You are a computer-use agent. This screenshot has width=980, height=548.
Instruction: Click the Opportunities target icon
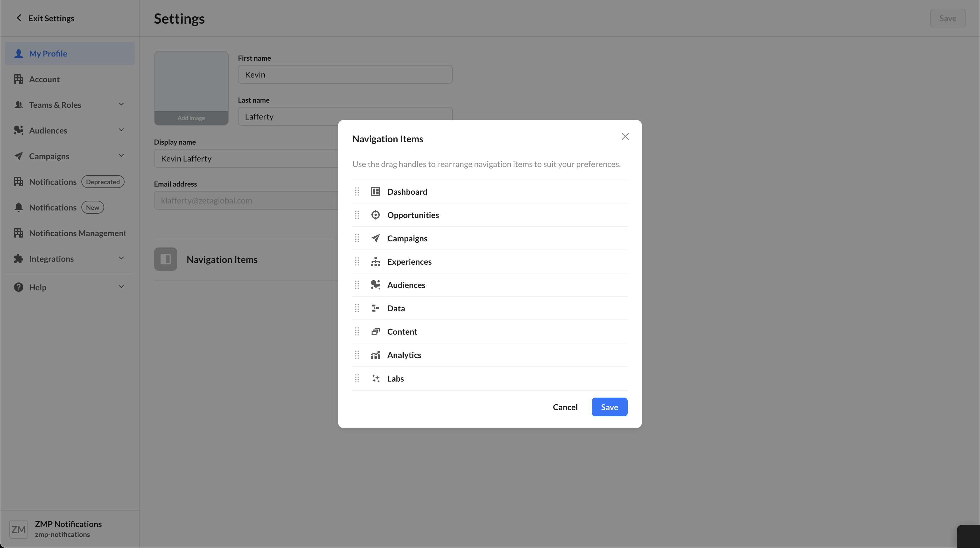coord(375,215)
